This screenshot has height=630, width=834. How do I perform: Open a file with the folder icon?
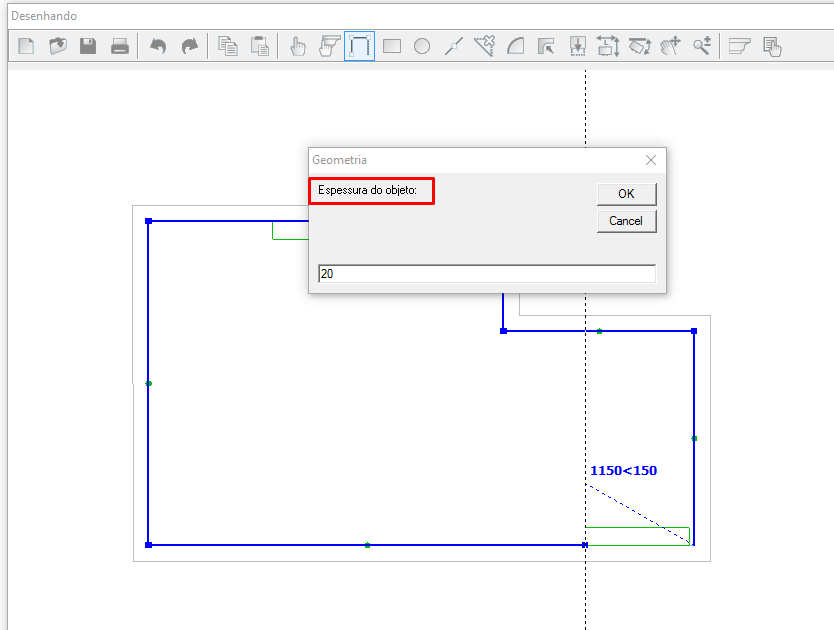[x=57, y=46]
